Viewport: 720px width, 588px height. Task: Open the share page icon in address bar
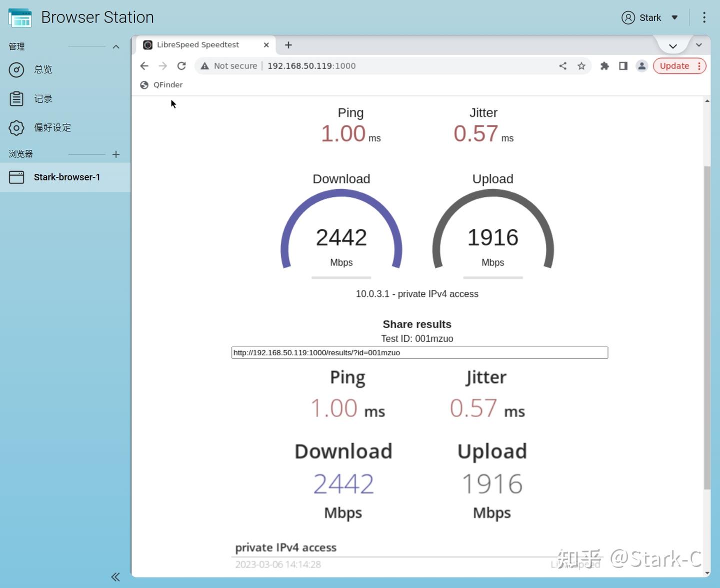[563, 66]
